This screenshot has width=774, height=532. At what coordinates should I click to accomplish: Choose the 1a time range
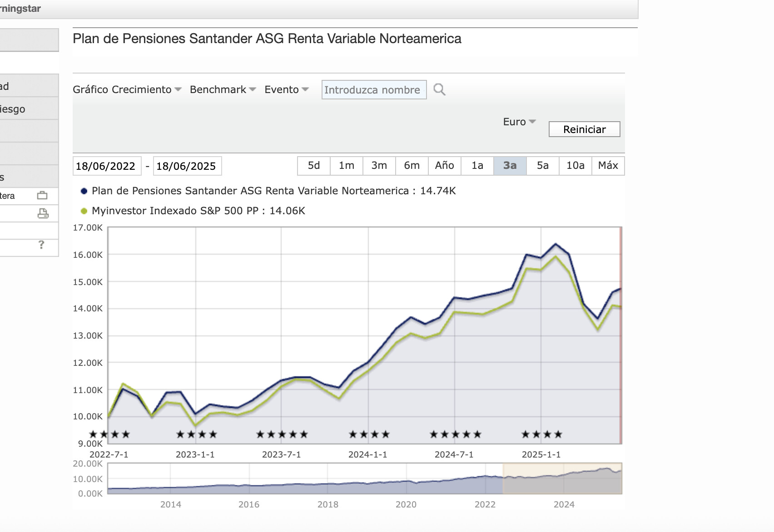point(477,166)
